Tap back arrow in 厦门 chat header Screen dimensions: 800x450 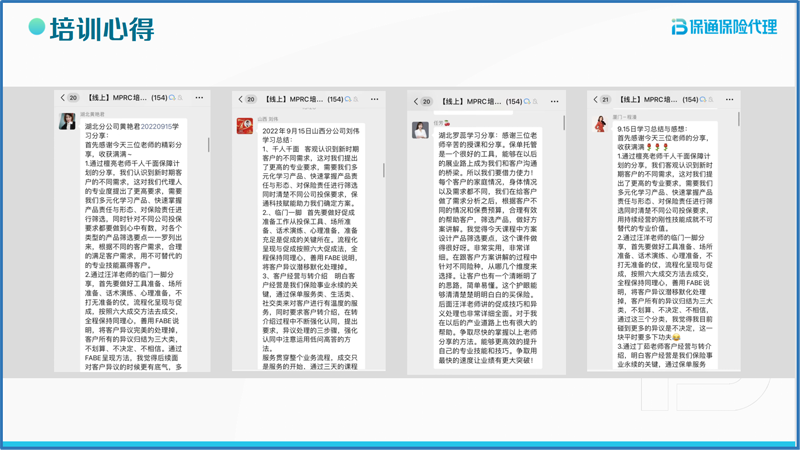596,99
